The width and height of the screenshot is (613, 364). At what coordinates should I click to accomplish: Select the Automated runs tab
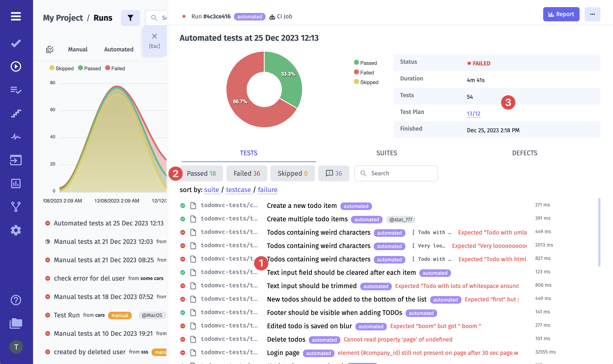[119, 49]
